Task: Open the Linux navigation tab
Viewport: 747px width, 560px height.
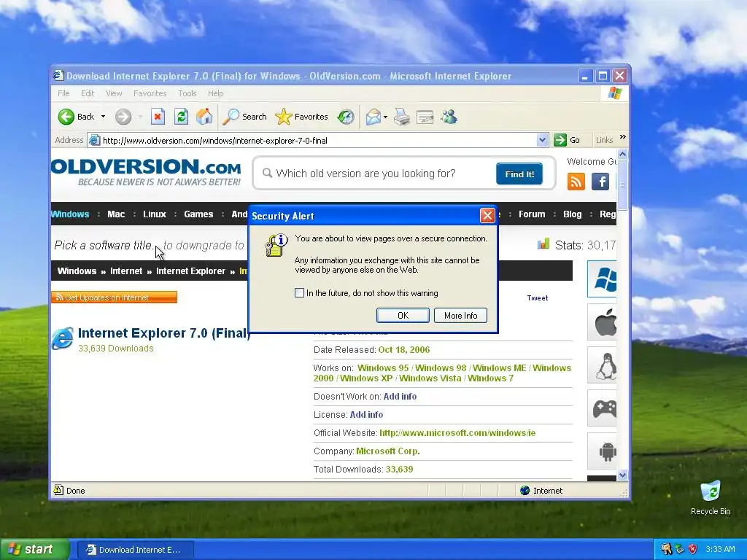Action: tap(155, 214)
